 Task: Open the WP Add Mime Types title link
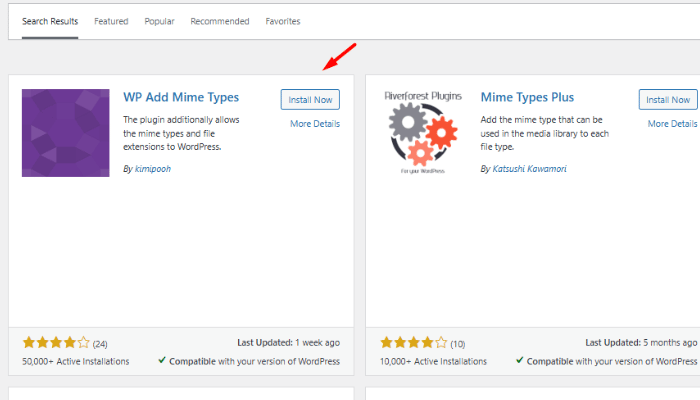[181, 98]
